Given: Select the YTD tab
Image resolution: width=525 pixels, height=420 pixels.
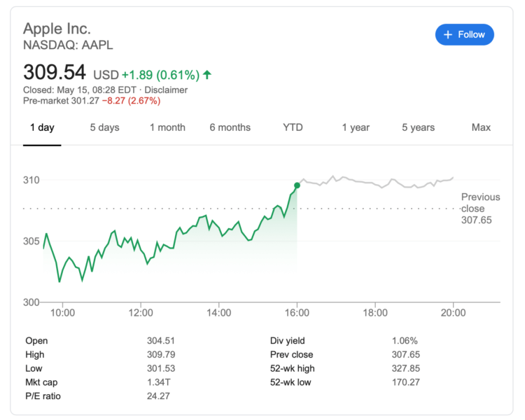Looking at the screenshot, I should tap(293, 127).
